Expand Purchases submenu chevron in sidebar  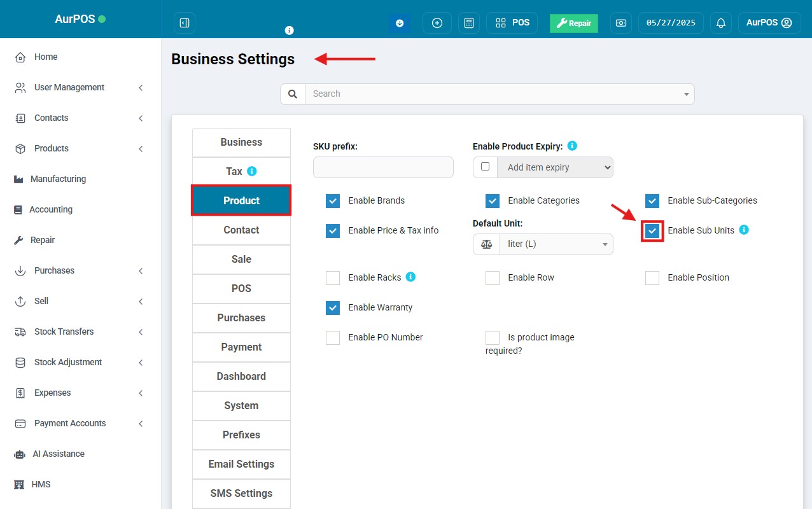pos(141,271)
